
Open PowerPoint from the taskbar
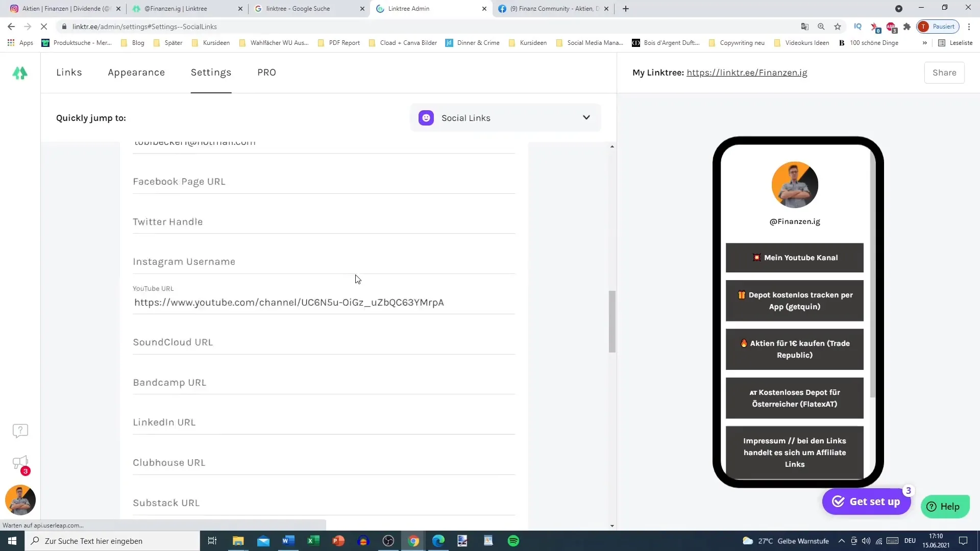[x=338, y=541]
